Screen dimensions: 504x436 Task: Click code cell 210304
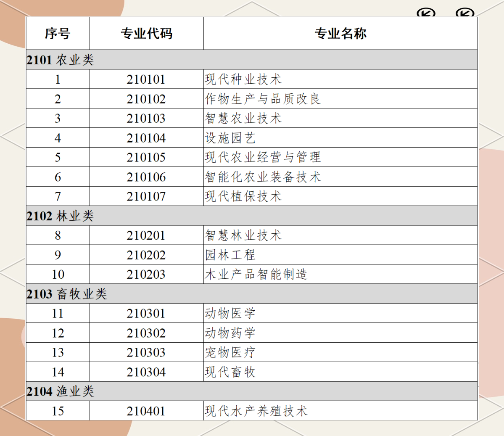click(x=146, y=372)
